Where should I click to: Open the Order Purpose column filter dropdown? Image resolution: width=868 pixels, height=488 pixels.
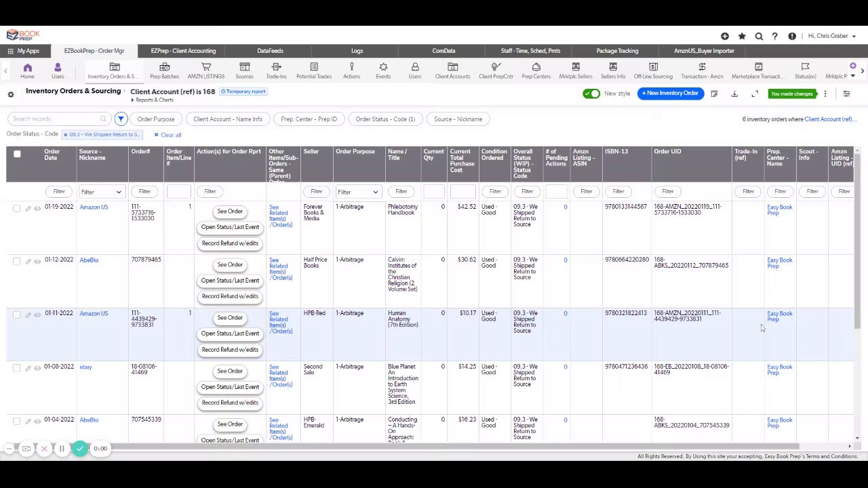click(357, 192)
